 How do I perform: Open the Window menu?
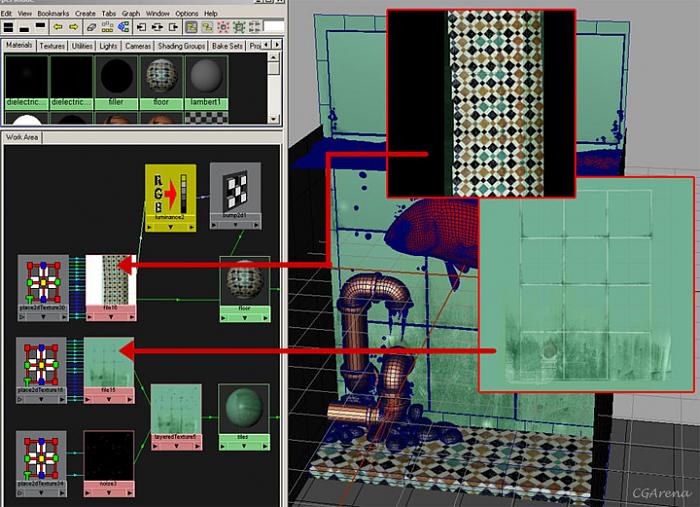click(158, 13)
